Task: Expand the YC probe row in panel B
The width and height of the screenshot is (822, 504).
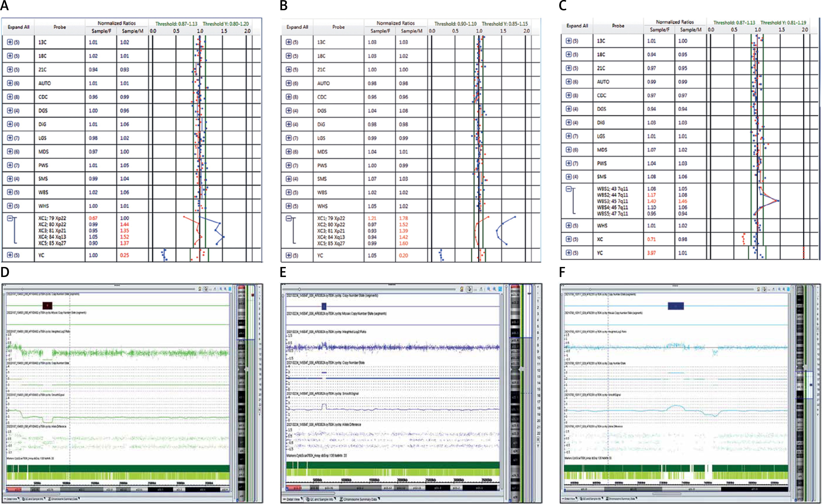Action: (x=289, y=255)
